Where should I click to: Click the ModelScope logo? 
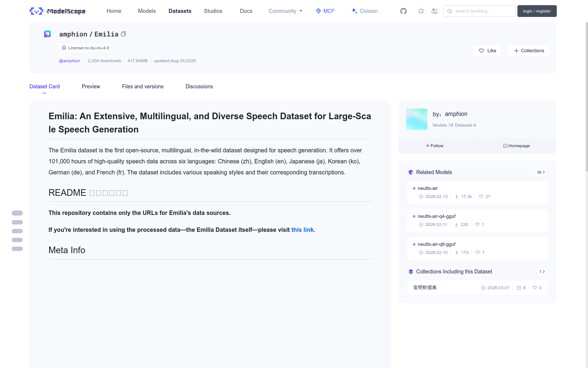pyautogui.click(x=58, y=11)
